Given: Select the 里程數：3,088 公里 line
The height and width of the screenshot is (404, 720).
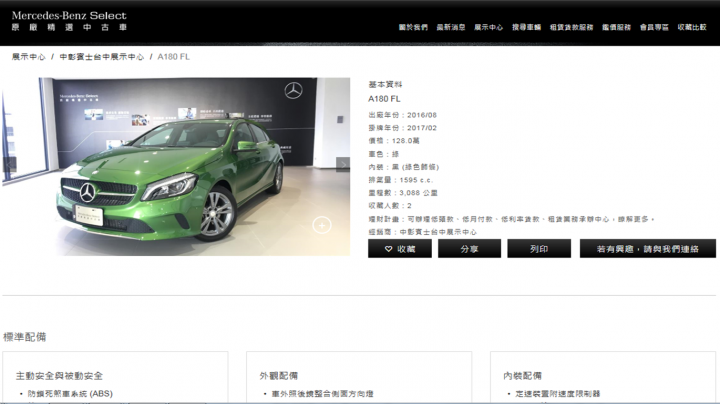Looking at the screenshot, I should coord(403,193).
